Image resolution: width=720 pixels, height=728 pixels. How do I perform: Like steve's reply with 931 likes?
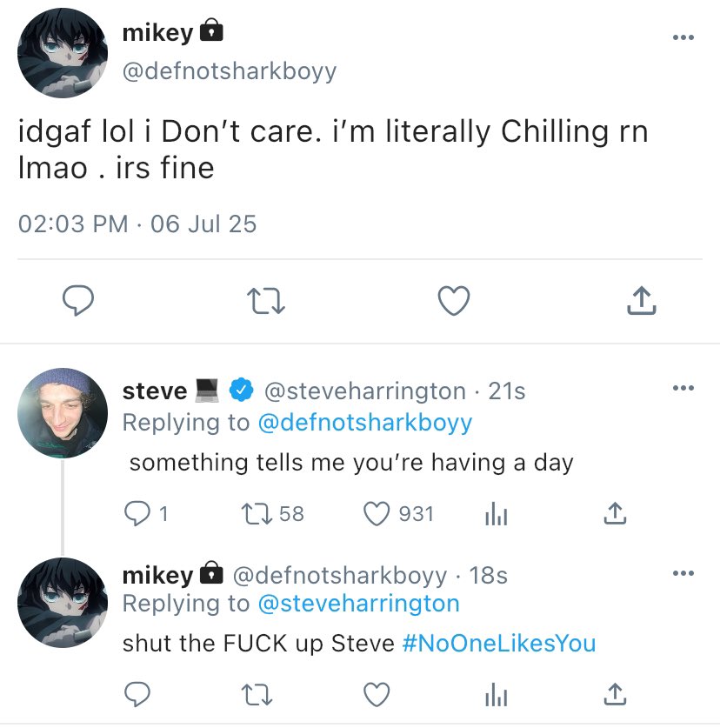point(376,514)
